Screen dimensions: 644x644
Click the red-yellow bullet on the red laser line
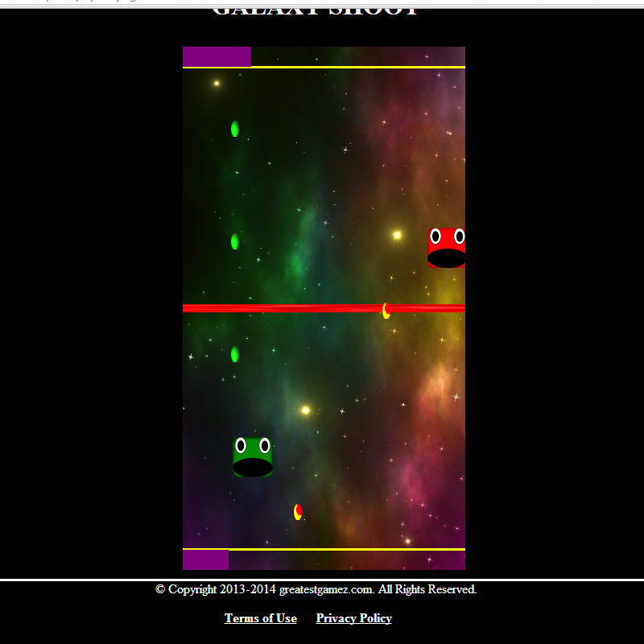(x=386, y=311)
